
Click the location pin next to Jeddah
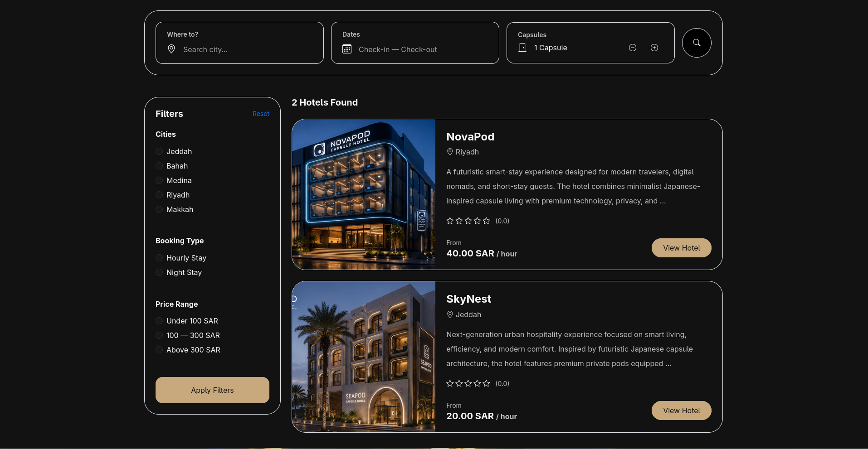pyautogui.click(x=450, y=314)
